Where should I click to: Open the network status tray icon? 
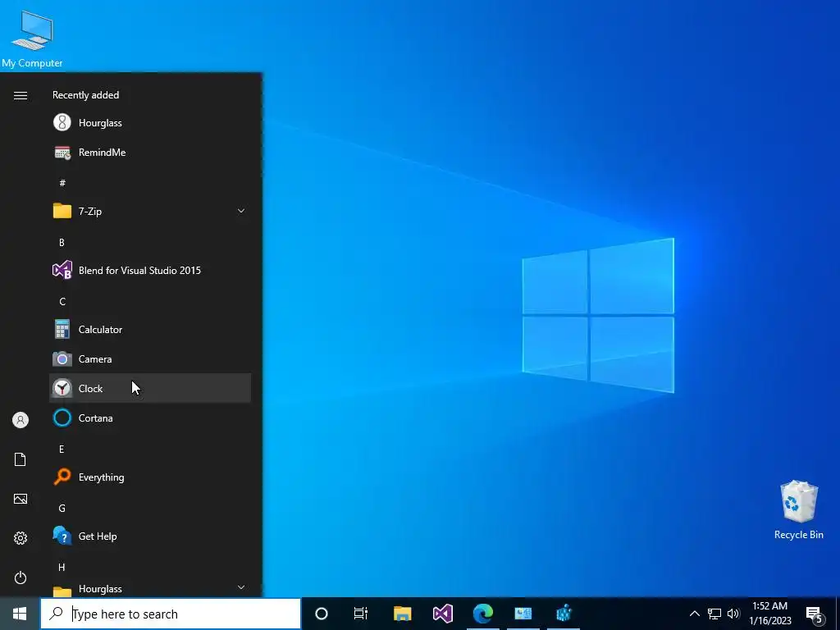(x=714, y=614)
